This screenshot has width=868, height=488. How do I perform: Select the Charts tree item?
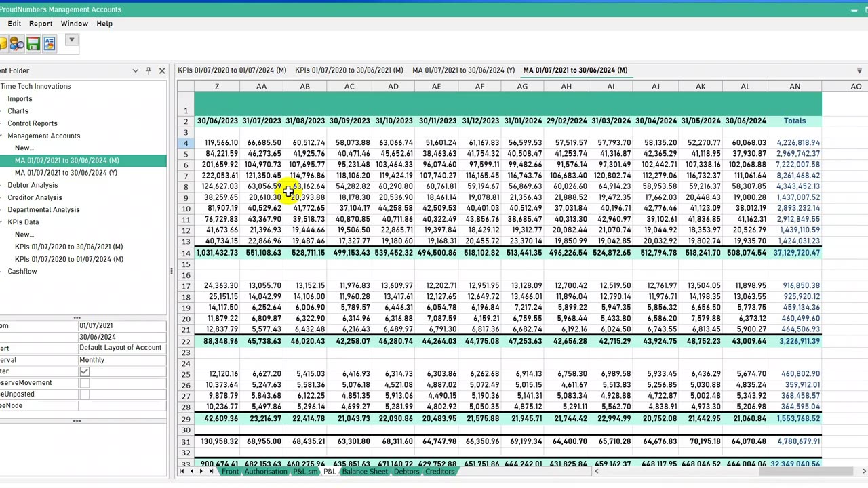tap(18, 111)
